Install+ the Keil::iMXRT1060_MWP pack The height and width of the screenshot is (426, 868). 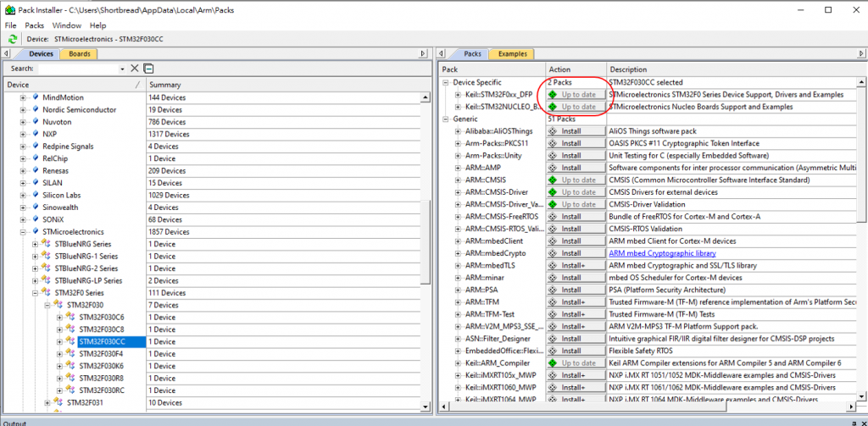(x=576, y=387)
